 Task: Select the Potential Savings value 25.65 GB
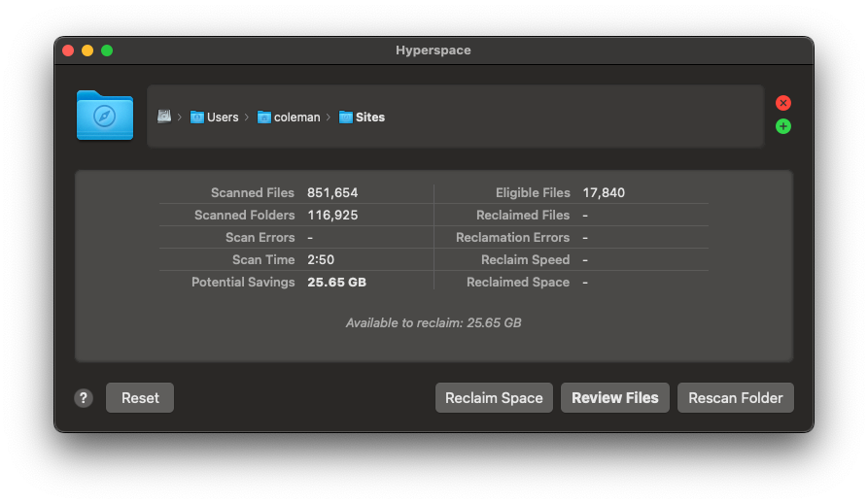tap(336, 283)
